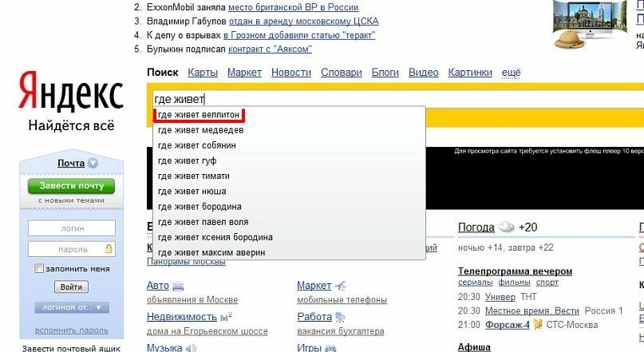Click the icon beside Работа

click(340, 317)
